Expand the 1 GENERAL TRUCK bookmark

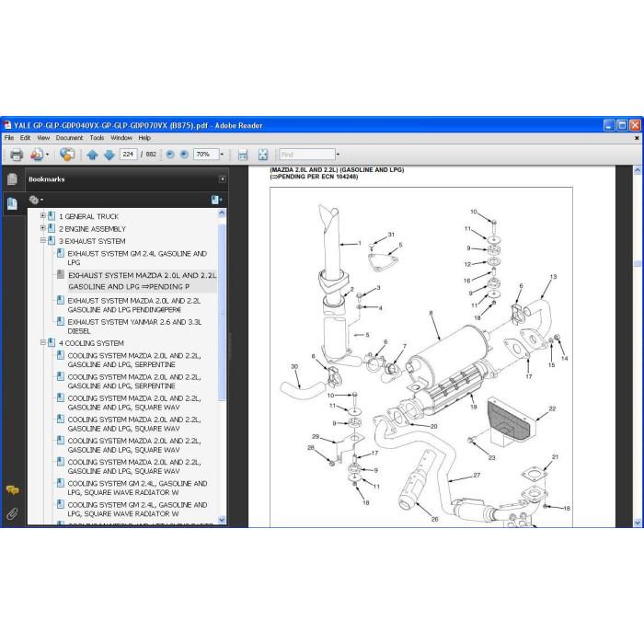pos(42,215)
